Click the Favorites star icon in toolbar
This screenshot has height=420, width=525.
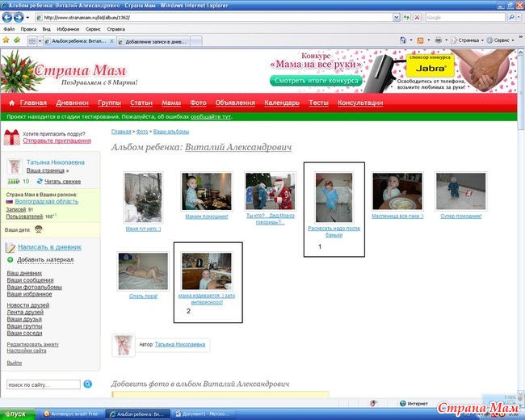(x=6, y=40)
